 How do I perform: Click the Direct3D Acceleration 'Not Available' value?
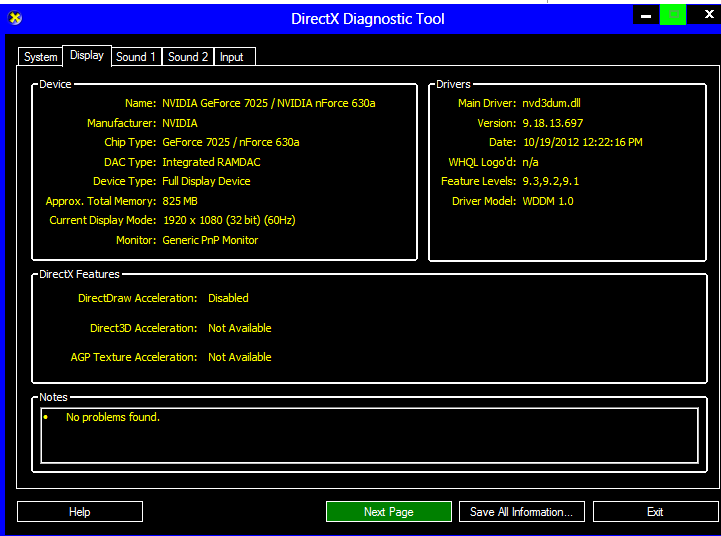click(239, 328)
